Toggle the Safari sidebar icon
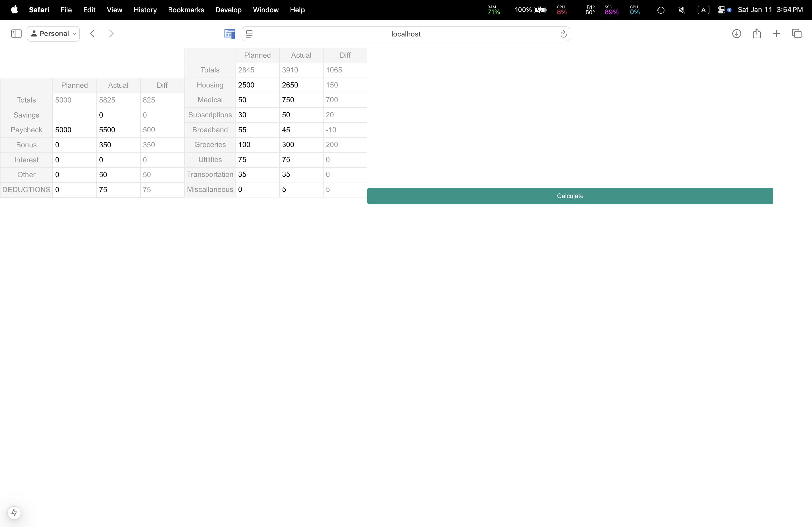 16,33
